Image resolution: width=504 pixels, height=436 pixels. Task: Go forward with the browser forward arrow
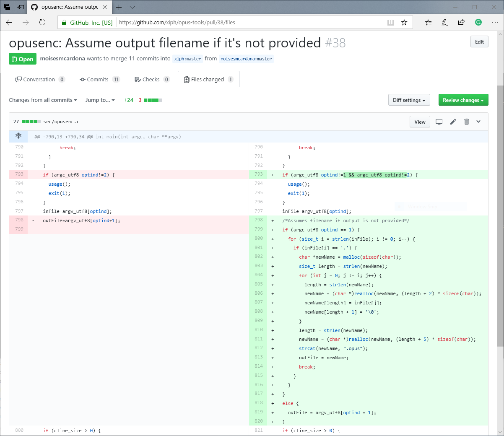coord(26,22)
